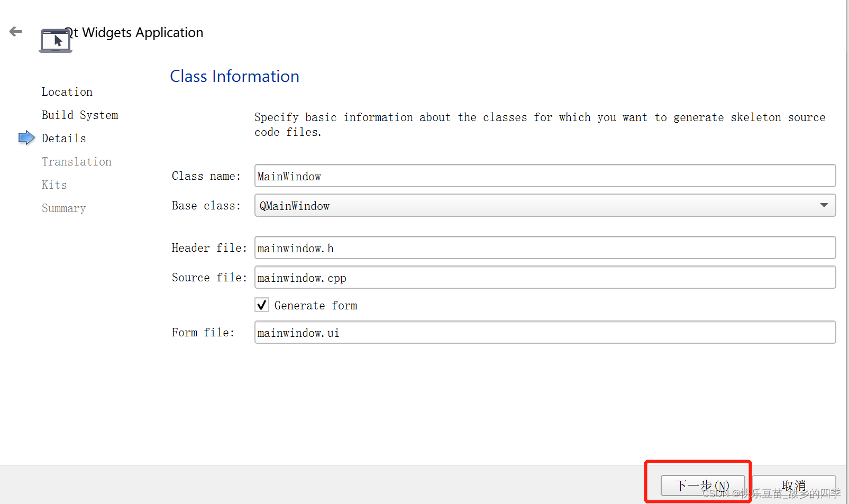Go back using the left arrow
Screen dimensions: 849x504
[x=16, y=32]
